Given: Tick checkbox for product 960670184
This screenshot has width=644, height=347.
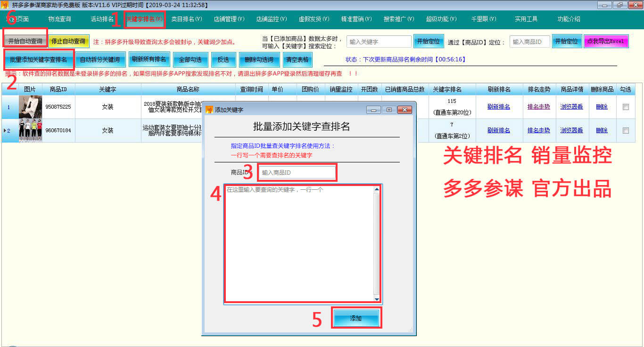Looking at the screenshot, I should [626, 130].
